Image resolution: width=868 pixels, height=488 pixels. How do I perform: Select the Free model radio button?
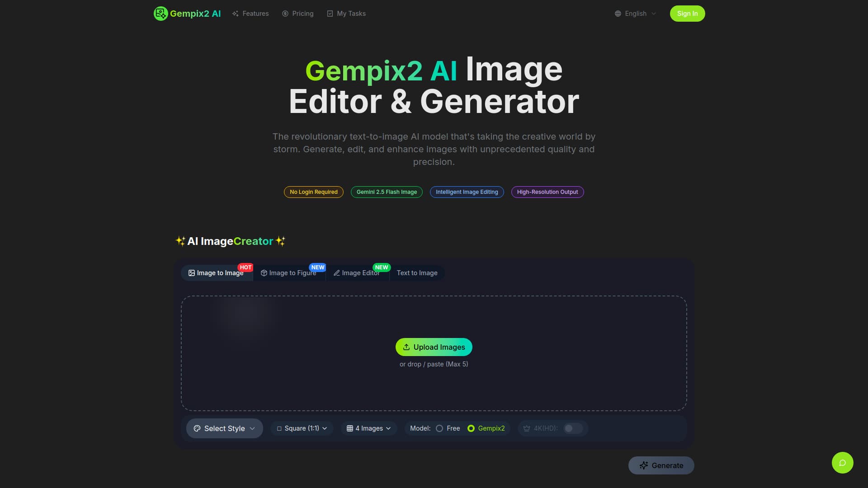pyautogui.click(x=439, y=428)
